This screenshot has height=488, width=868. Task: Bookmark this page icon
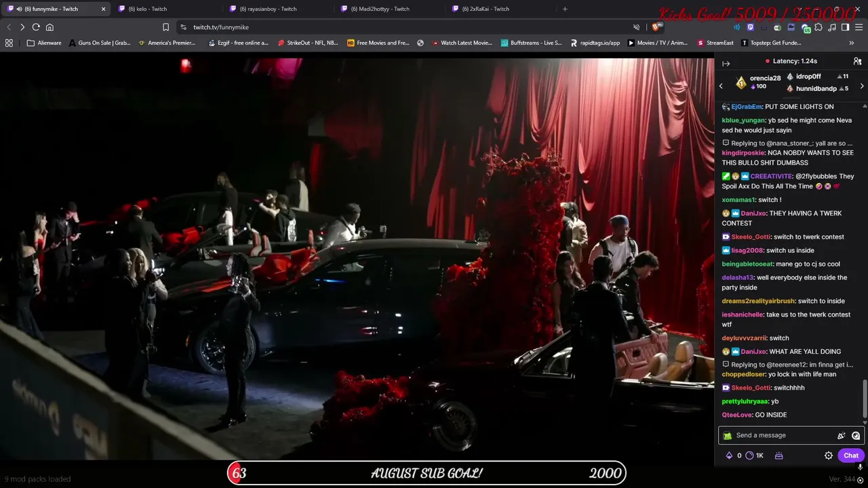(165, 27)
